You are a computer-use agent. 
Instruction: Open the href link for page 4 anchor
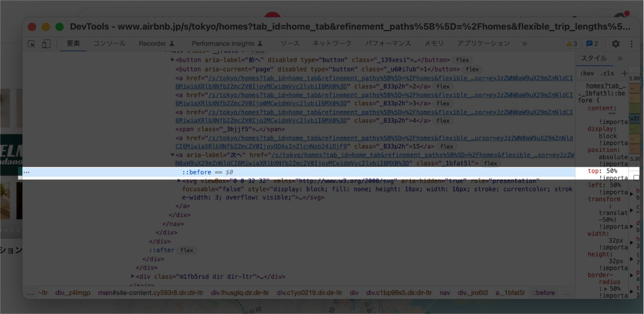pos(374,116)
